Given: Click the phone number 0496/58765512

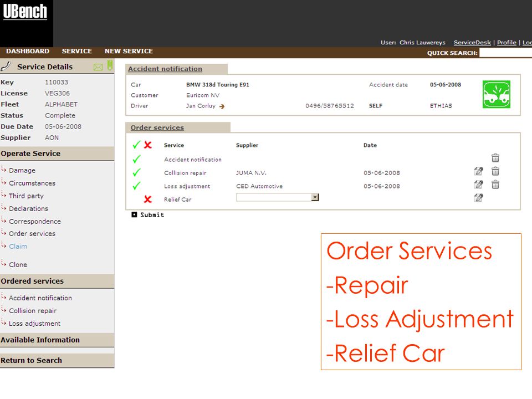Looking at the screenshot, I should coord(329,105).
